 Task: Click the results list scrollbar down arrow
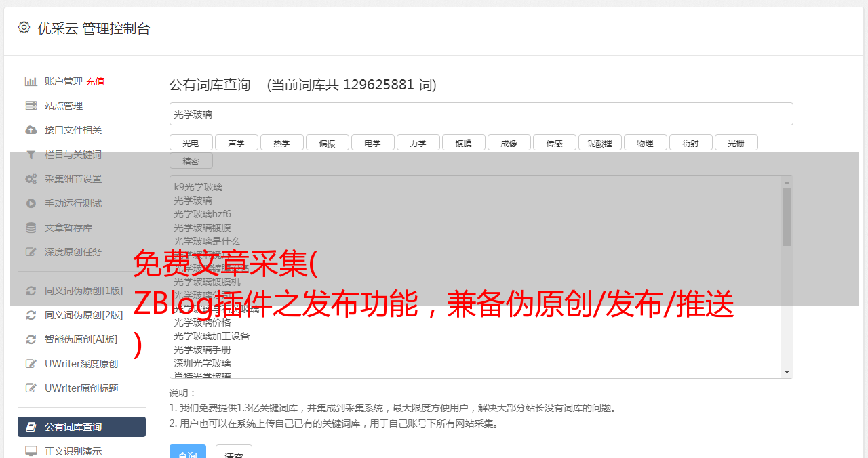[787, 372]
